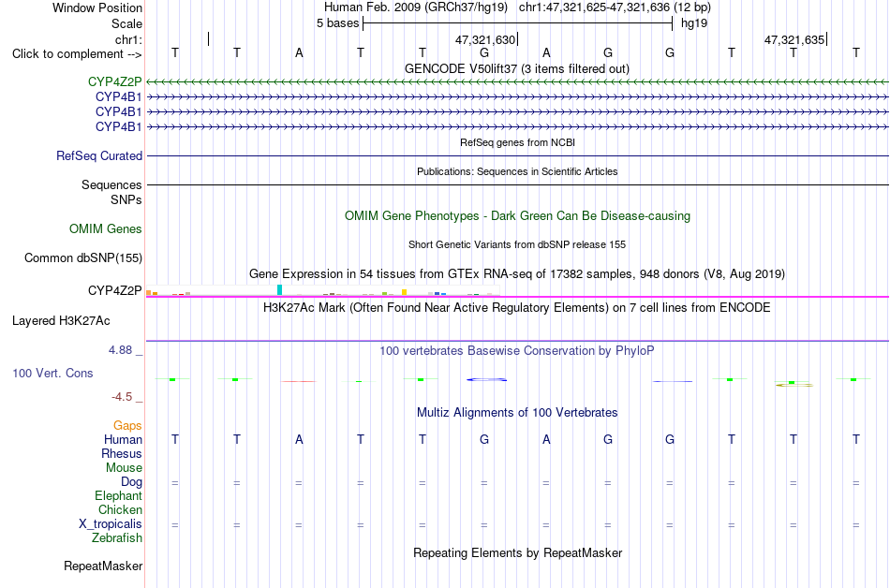Select the Human species label
Screen dimensions: 890x588
pos(123,439)
